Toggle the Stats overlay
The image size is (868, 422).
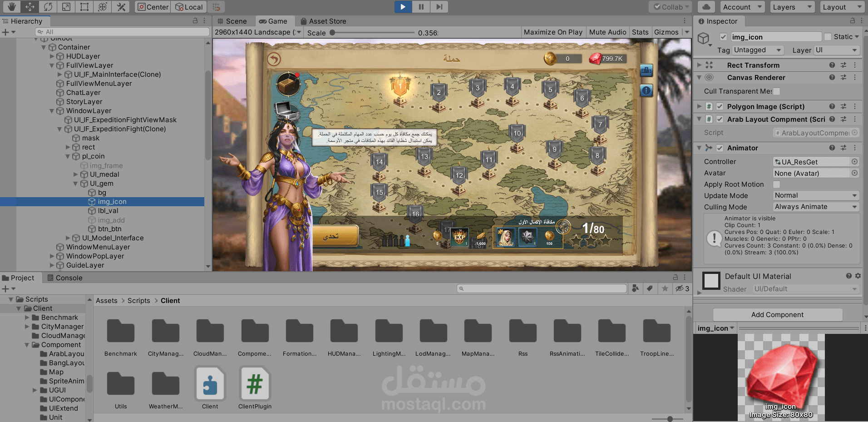tap(640, 32)
